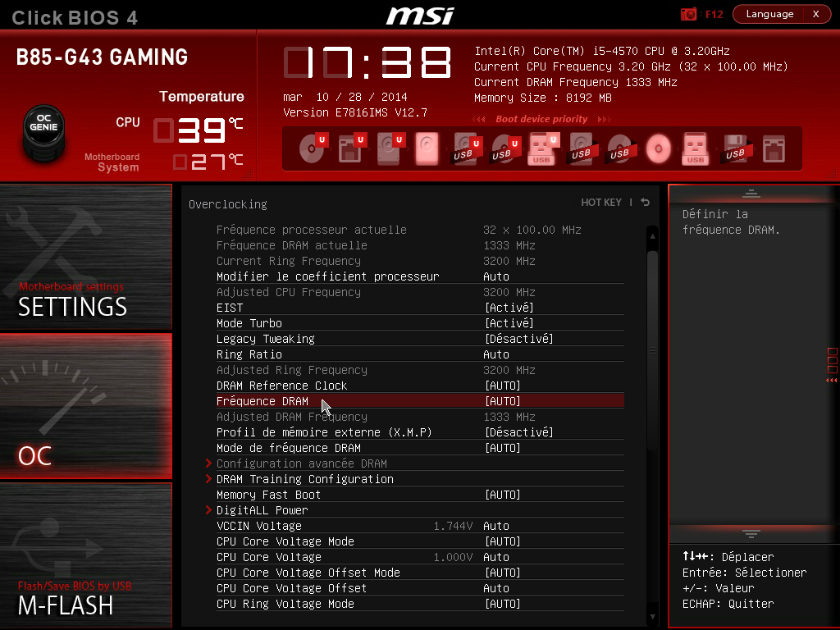This screenshot has height=630, width=840.
Task: Select the non-UEFI USB key boot icon
Action: tap(696, 148)
